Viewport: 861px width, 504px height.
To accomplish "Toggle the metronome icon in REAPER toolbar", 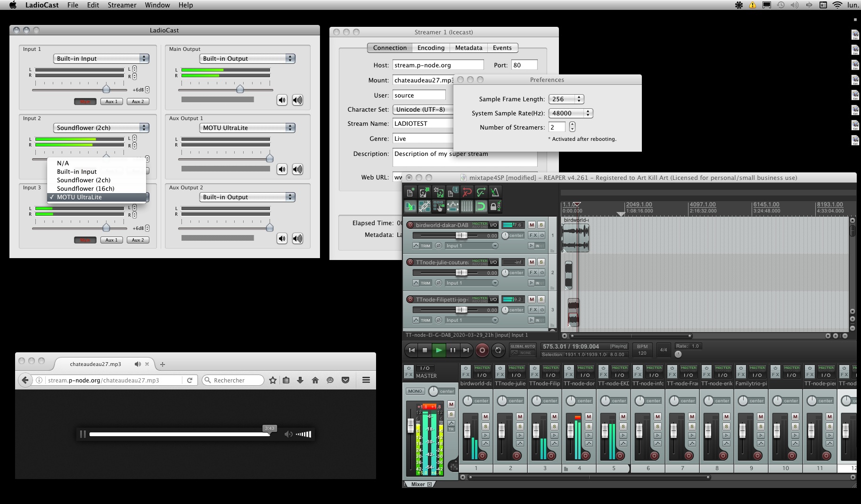I will pyautogui.click(x=495, y=192).
